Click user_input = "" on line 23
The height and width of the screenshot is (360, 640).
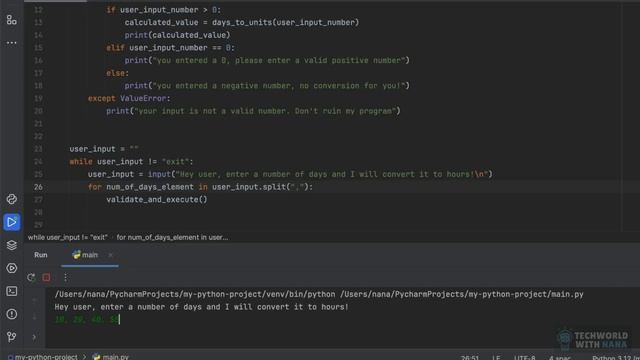coord(104,149)
